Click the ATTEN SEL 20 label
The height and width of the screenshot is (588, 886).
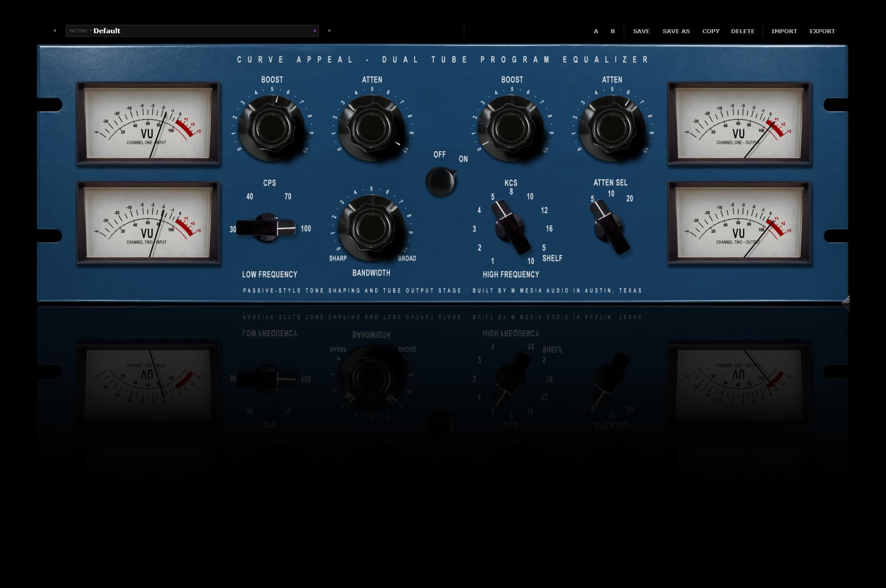630,198
